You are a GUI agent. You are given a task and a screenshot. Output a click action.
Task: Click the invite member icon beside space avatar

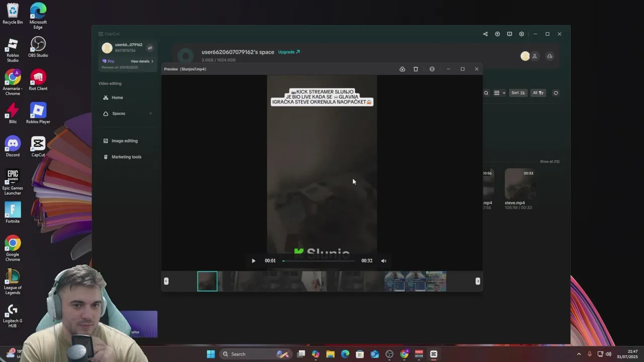click(x=534, y=56)
